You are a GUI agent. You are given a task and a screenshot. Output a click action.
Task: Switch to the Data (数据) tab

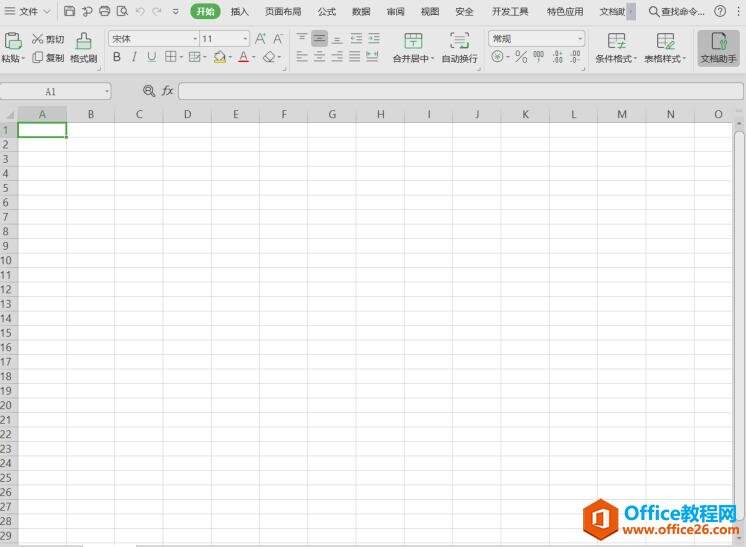[x=361, y=11]
